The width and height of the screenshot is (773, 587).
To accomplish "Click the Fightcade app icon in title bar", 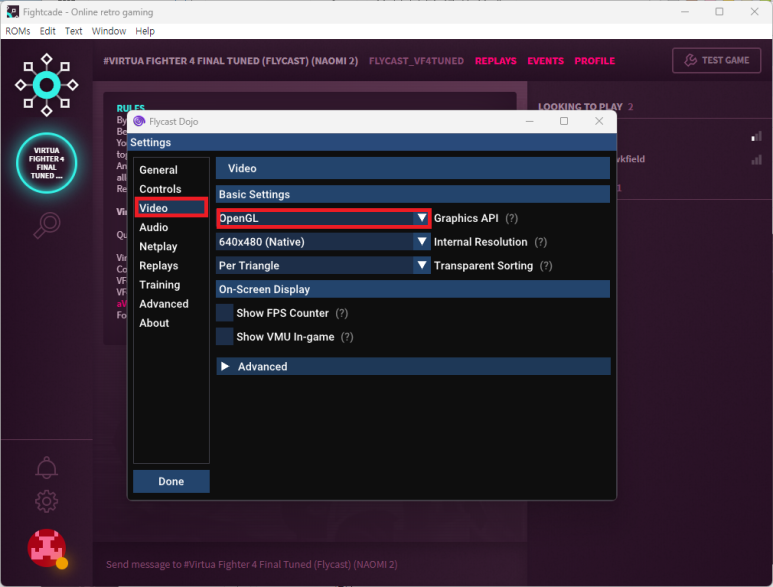I will (x=12, y=12).
